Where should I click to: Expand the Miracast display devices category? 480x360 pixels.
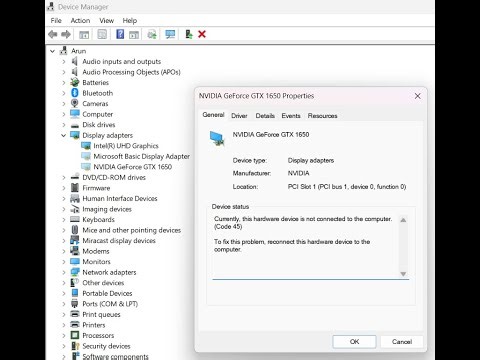64,241
